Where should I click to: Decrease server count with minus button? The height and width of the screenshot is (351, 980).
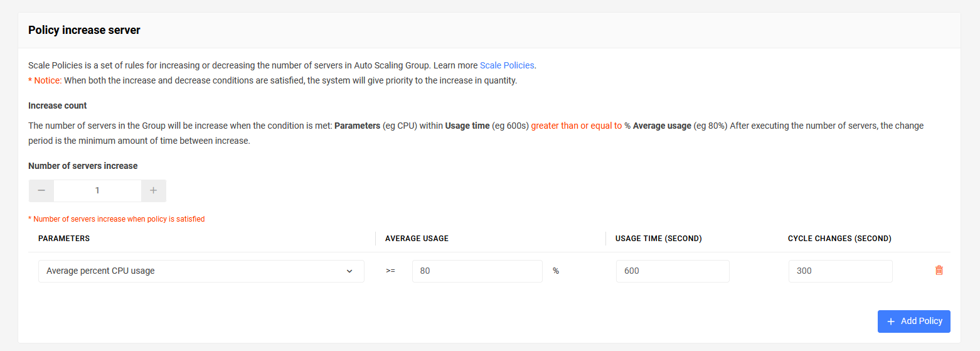click(x=41, y=191)
